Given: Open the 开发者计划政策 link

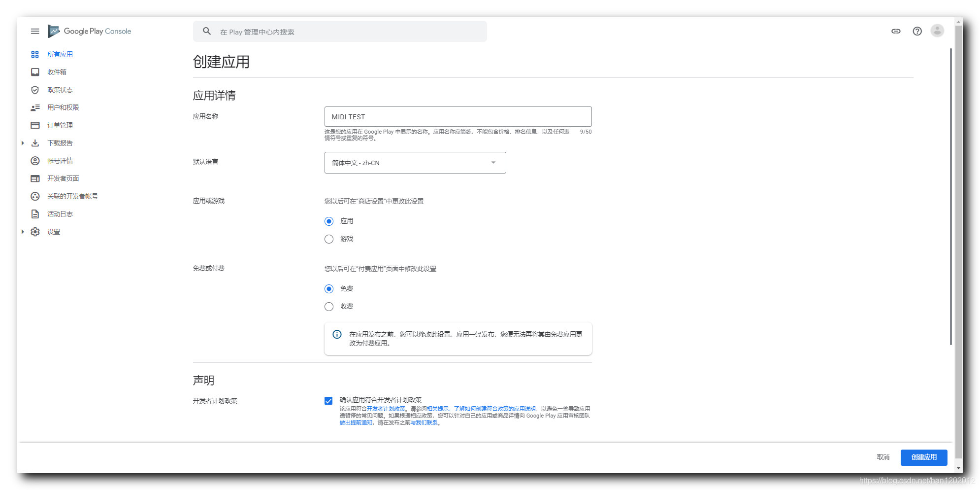Looking at the screenshot, I should pyautogui.click(x=386, y=409).
